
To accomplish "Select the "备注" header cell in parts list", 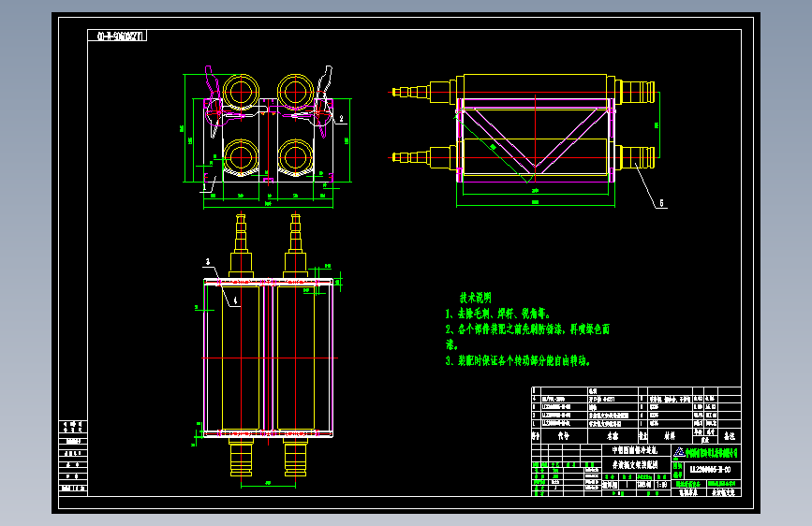I will click(730, 436).
